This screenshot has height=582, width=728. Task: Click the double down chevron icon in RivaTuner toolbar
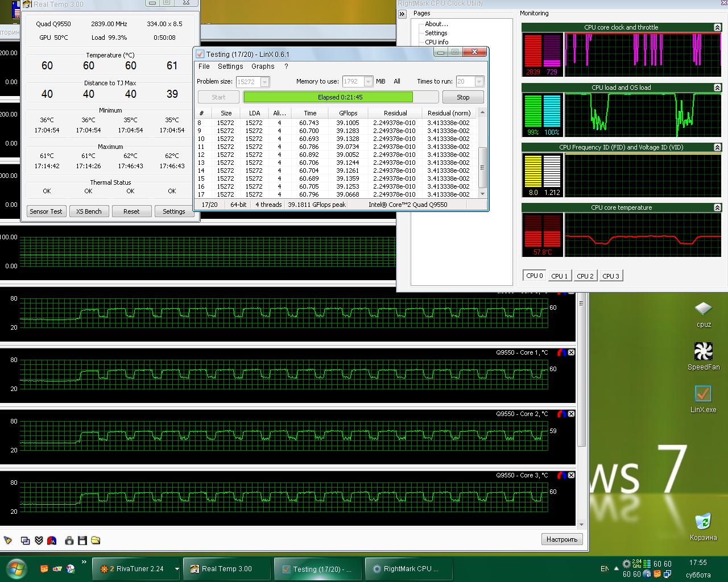coord(39,540)
